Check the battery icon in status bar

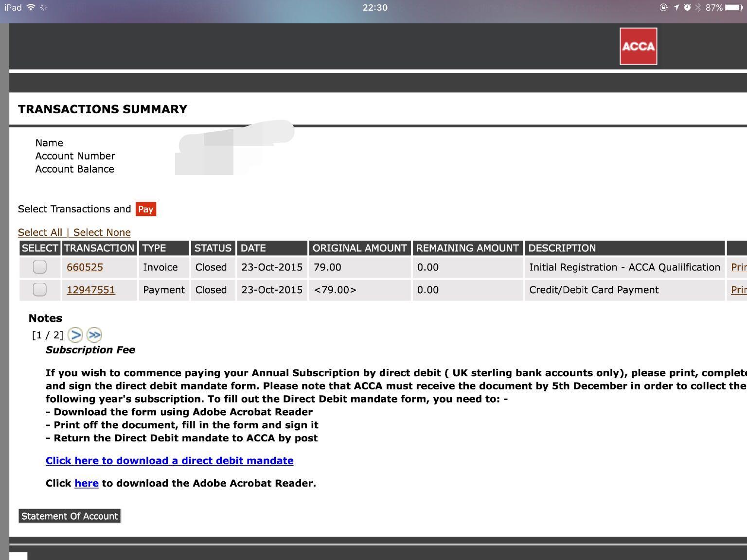734,7
